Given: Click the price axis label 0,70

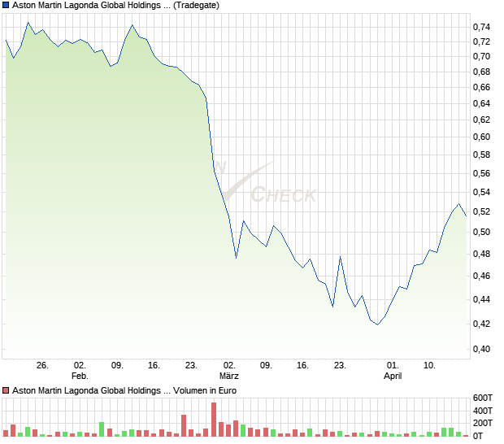Looking at the screenshot, I should coord(481,56).
